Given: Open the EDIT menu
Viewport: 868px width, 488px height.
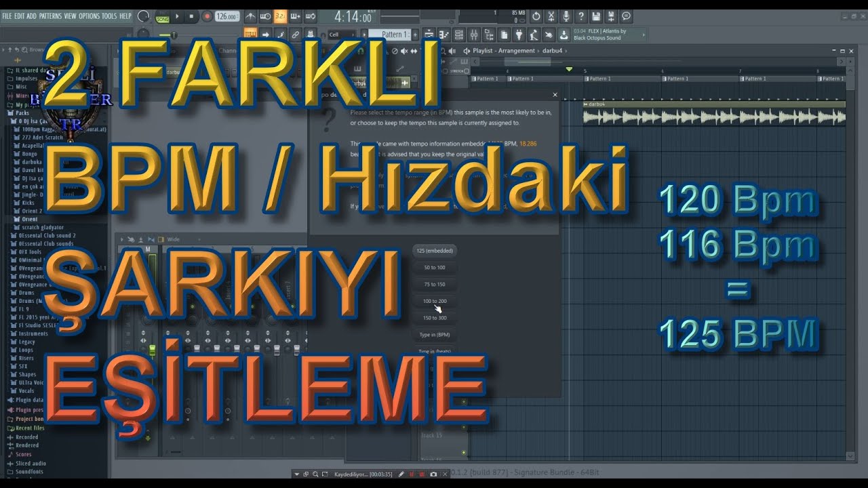Looking at the screenshot, I should coord(20,16).
